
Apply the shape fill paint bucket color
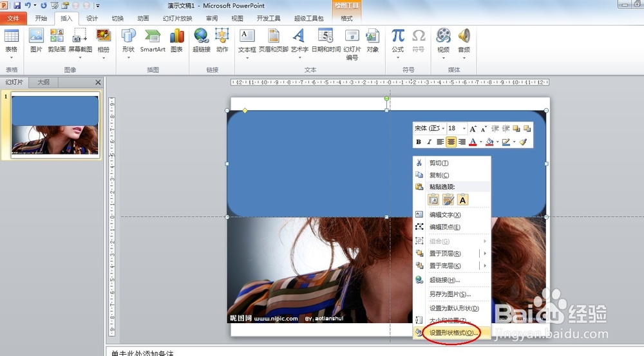coord(489,142)
